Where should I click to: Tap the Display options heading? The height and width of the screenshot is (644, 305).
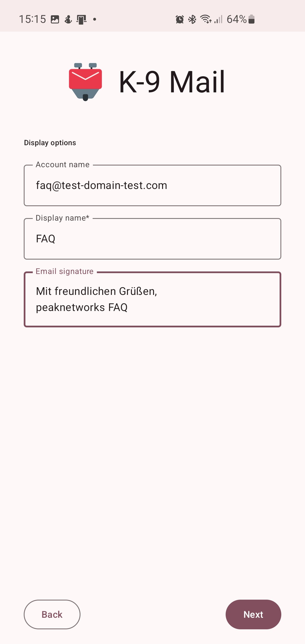tap(50, 143)
